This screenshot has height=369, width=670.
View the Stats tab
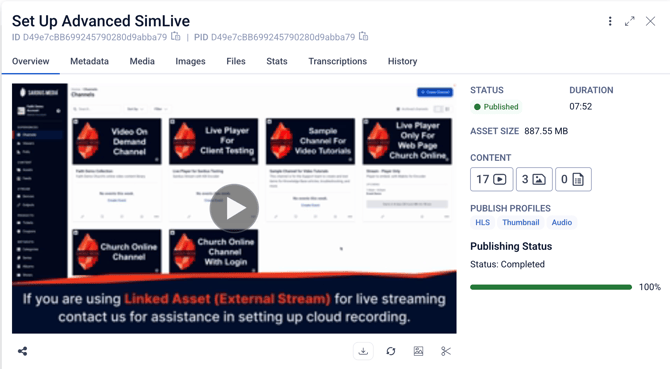point(277,62)
